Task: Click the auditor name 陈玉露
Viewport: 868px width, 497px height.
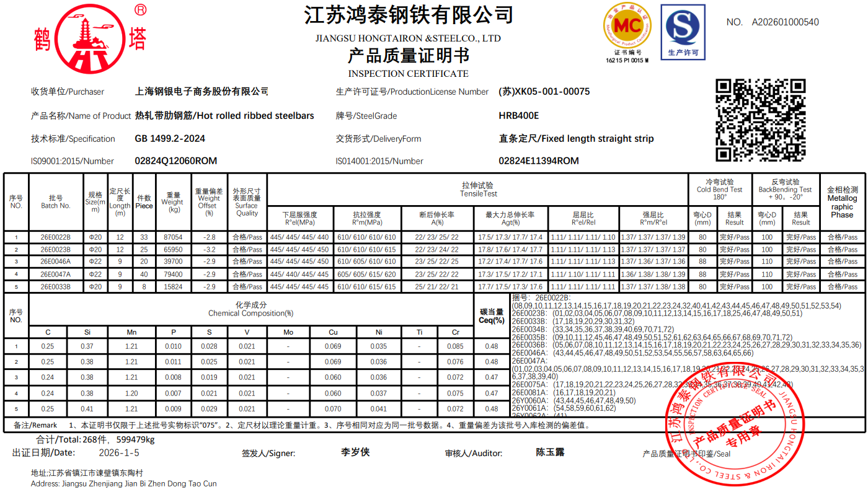Action: coord(550,452)
